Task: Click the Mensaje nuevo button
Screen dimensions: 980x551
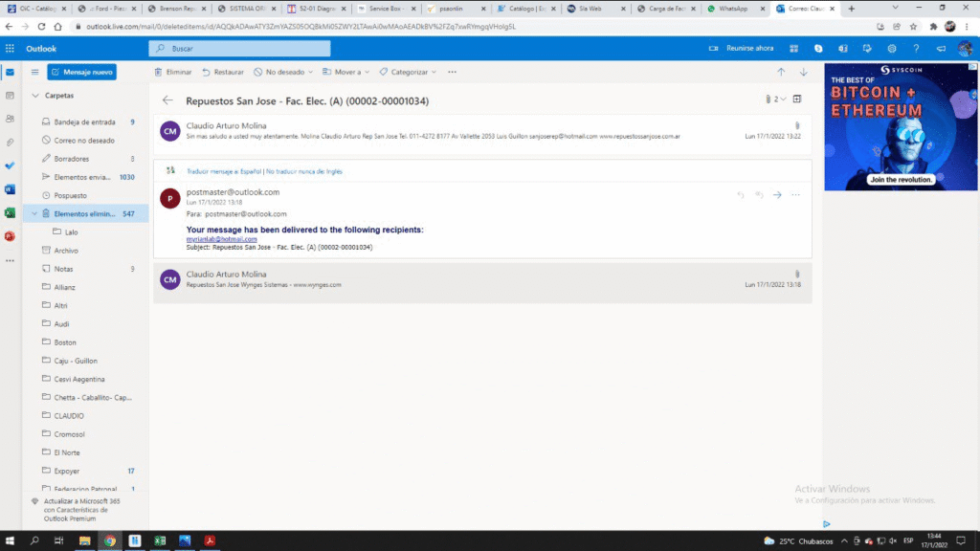Action: coord(81,72)
